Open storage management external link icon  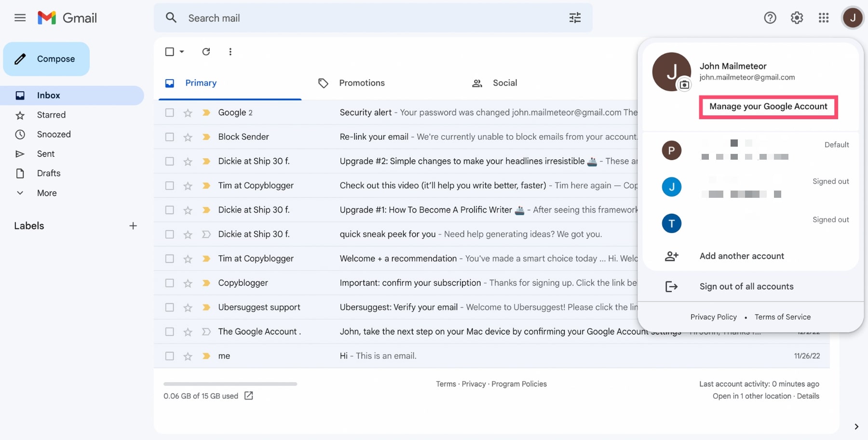click(249, 396)
